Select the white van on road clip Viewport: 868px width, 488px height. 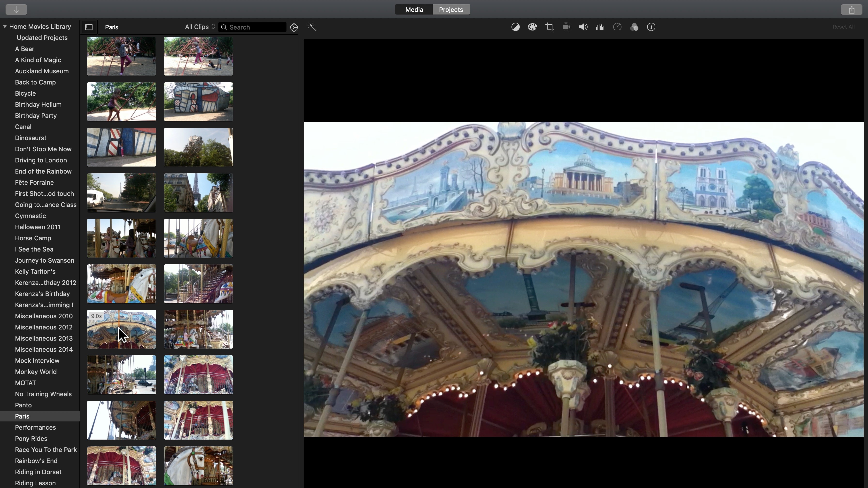(x=122, y=193)
